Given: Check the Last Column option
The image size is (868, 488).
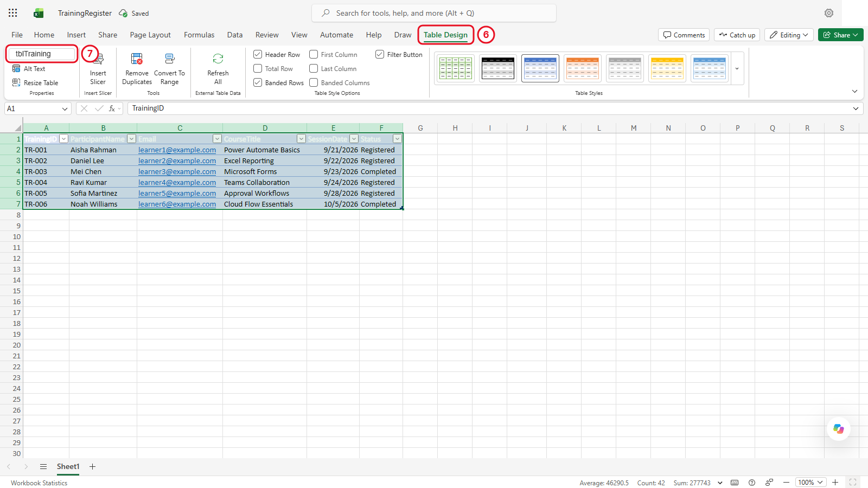Looking at the screenshot, I should click(x=314, y=68).
